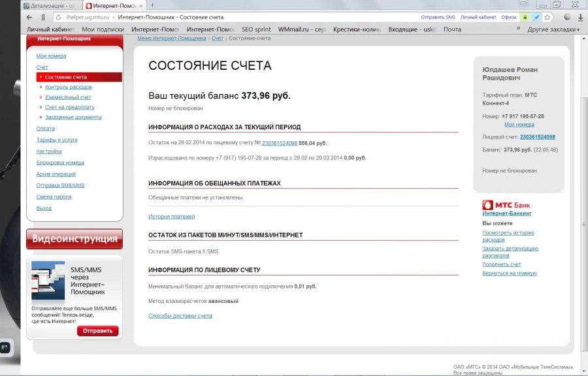588x376 pixels.
Task: Open Архив операций in sidebar
Action: [56, 174]
